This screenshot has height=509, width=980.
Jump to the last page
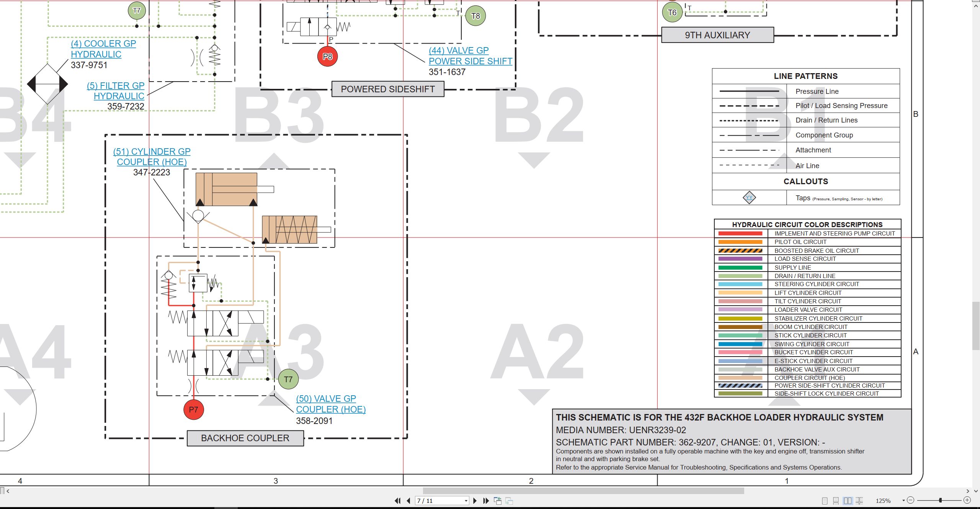[x=486, y=501]
